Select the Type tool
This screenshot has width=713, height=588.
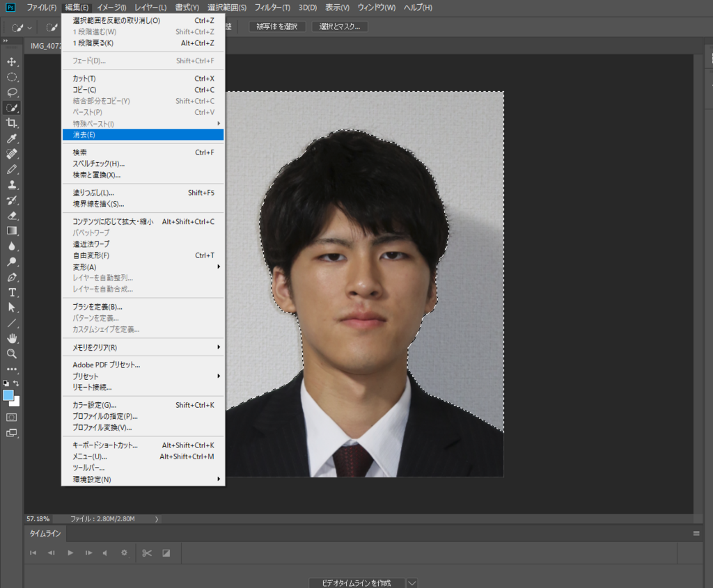(x=12, y=293)
